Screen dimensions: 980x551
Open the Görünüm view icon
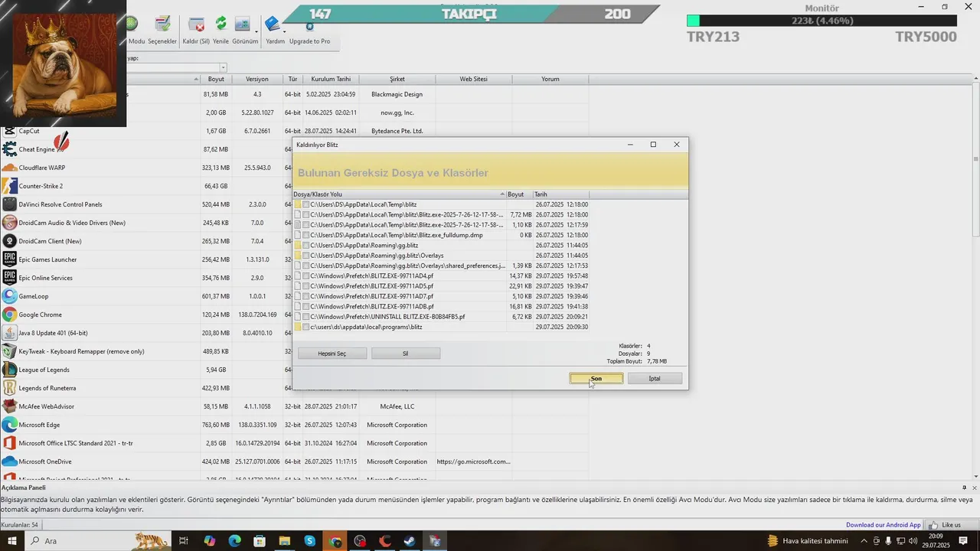tap(242, 24)
